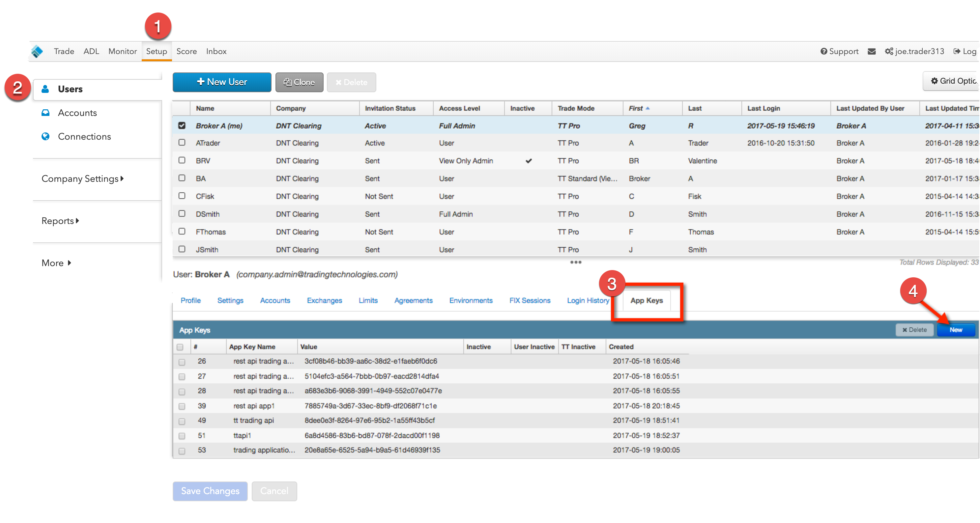980x523 pixels.
Task: Switch to the FIX Sessions tab
Action: pos(530,300)
